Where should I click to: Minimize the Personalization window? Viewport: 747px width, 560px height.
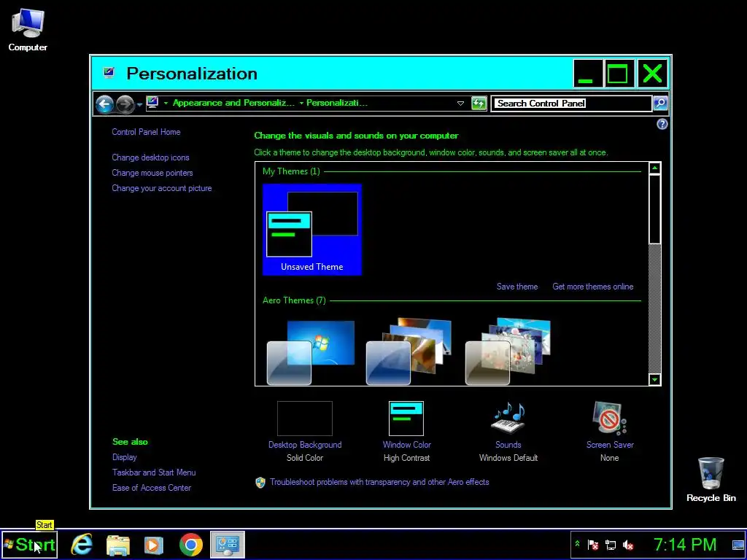click(x=588, y=74)
